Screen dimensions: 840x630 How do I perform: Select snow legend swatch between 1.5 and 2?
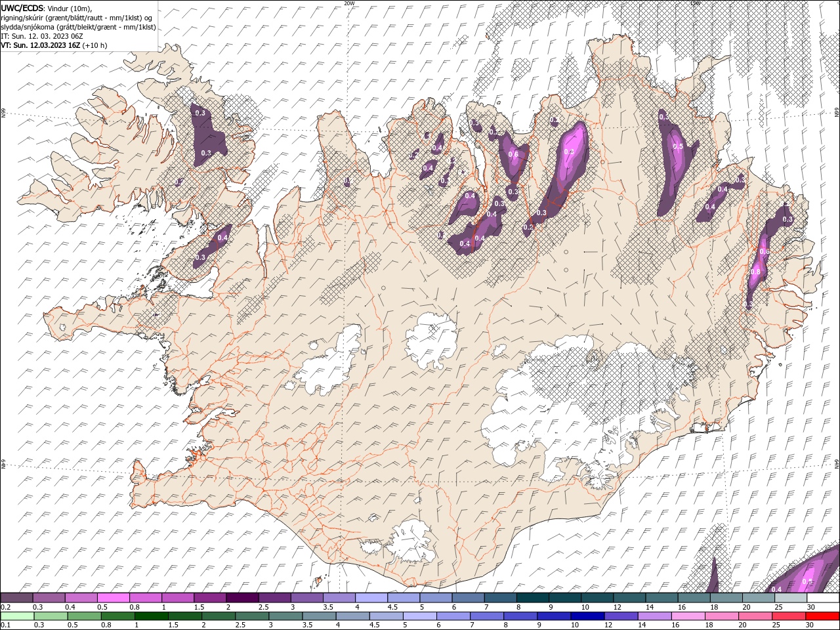210,598
